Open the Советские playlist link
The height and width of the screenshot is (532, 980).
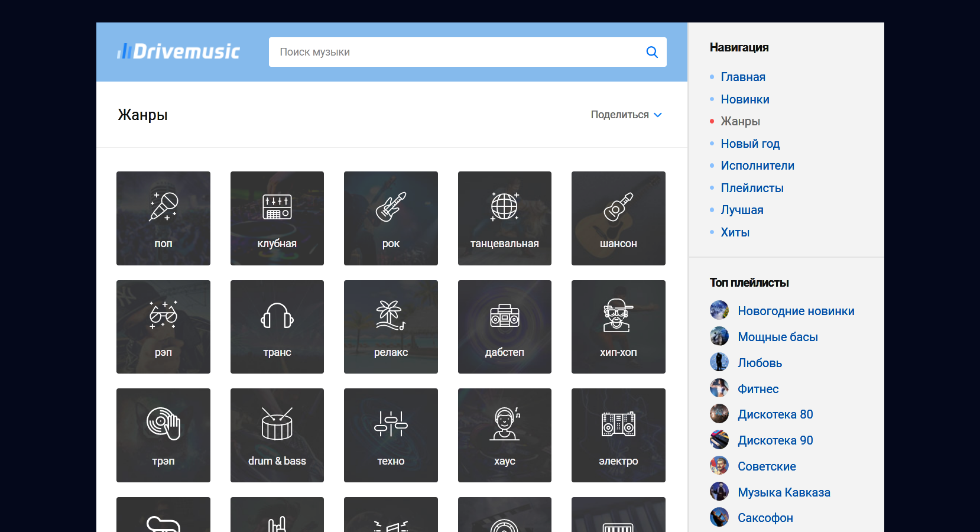[767, 466]
